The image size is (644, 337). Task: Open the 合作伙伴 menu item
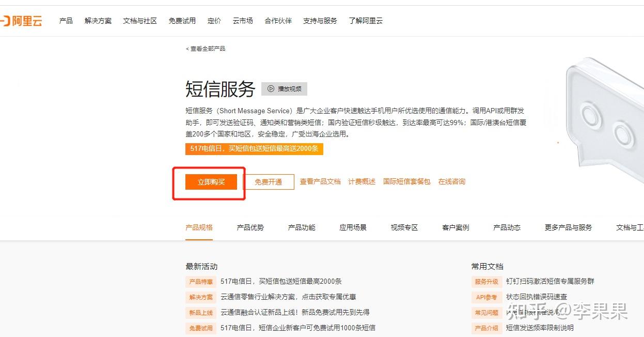coord(278,21)
